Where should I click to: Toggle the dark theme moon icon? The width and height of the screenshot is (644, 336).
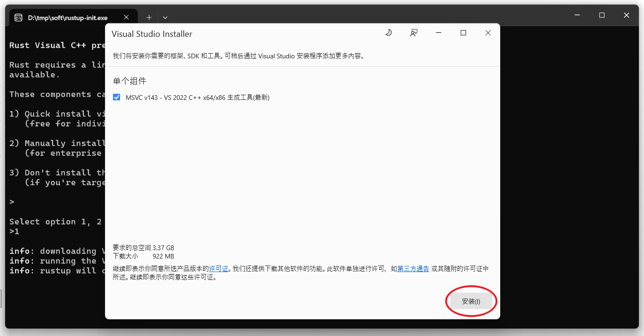(388, 33)
